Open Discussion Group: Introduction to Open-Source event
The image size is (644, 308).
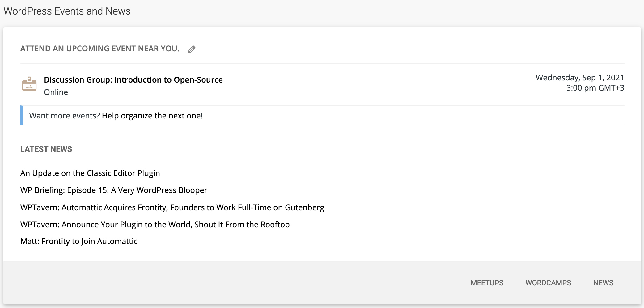coord(133,80)
